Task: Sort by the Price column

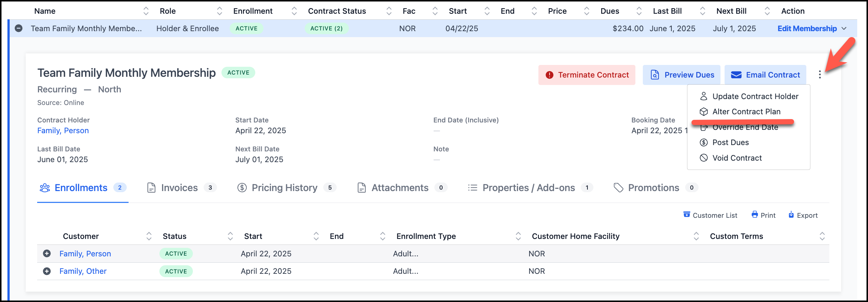Action: pyautogui.click(x=587, y=11)
